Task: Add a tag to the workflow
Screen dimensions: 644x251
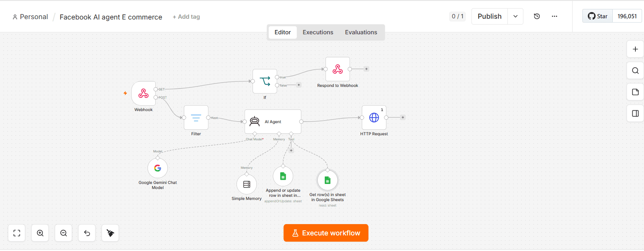Action: point(186,17)
